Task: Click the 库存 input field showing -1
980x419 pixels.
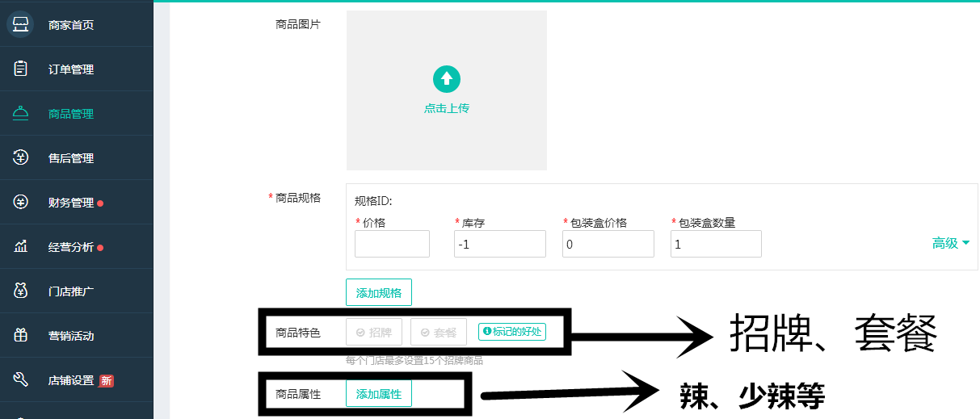Action: tap(500, 244)
